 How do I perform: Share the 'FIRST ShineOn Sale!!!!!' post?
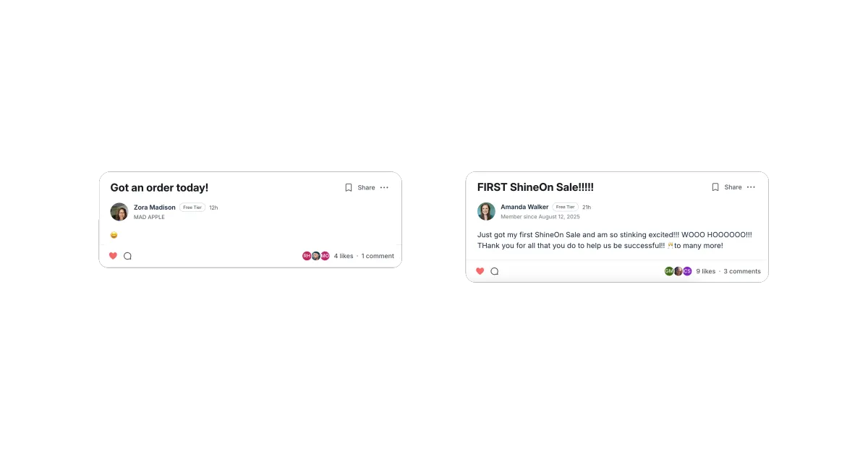(733, 187)
